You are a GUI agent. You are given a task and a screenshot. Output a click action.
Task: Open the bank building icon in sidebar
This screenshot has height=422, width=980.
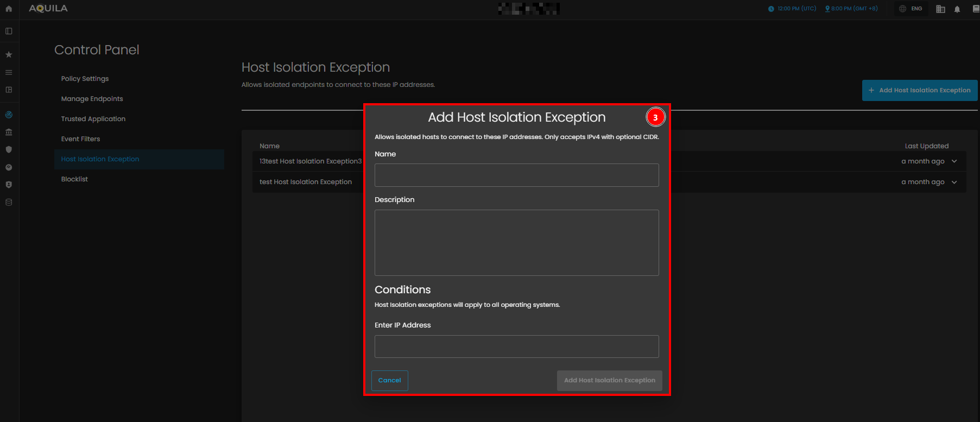coord(9,132)
